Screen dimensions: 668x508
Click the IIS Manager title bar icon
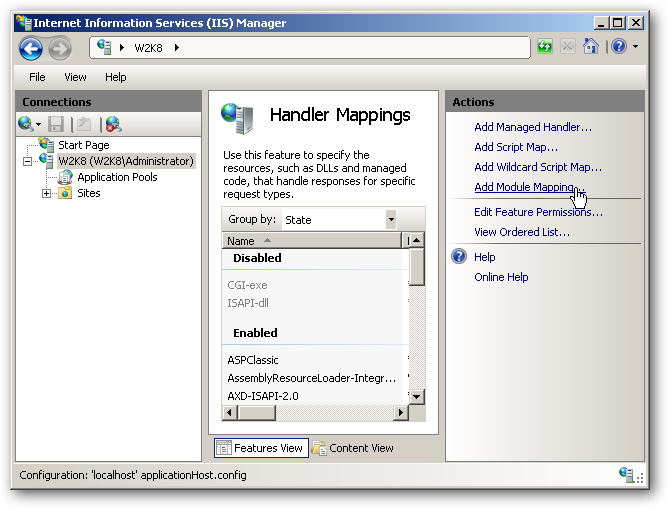click(x=24, y=23)
